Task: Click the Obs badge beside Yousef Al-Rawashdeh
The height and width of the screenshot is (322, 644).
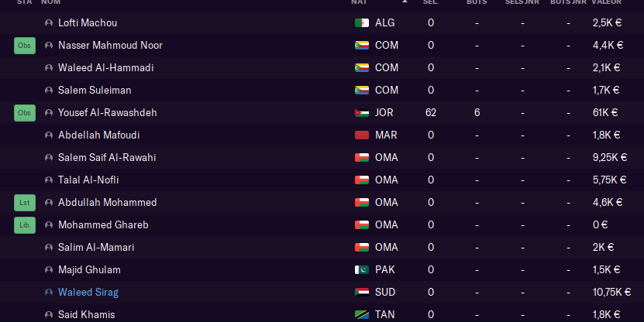Action: click(x=25, y=113)
